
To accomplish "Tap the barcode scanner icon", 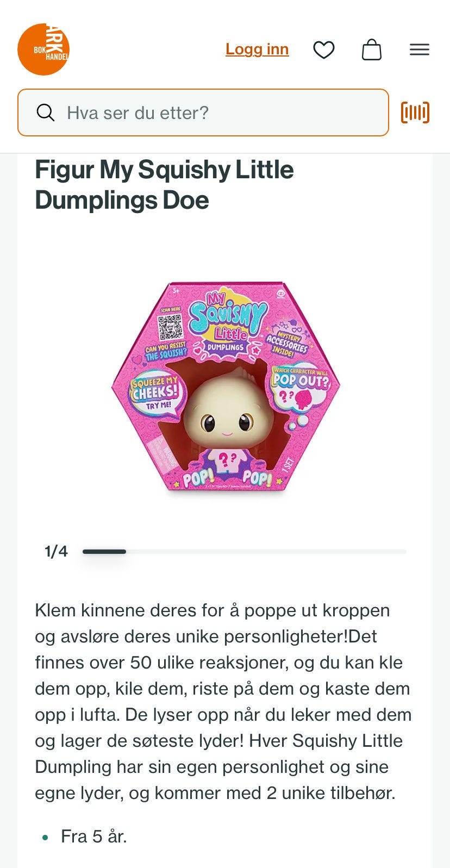I will click(x=415, y=113).
